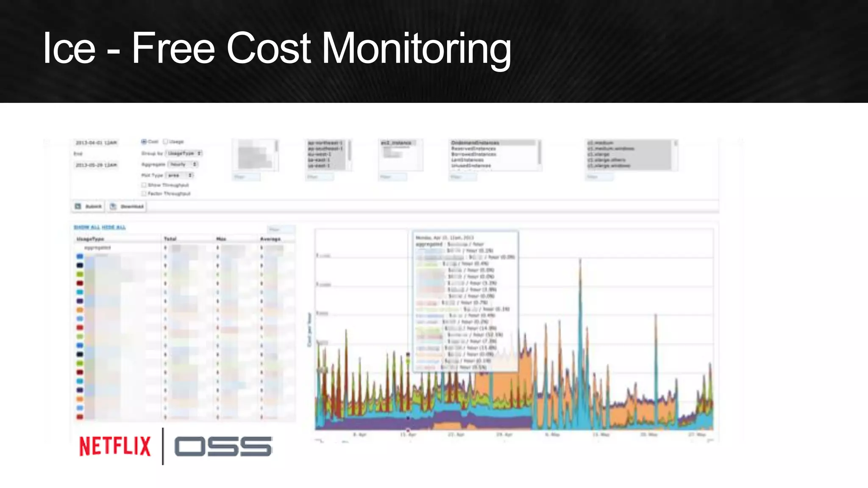
Task: Open the Group by UsageType dropdown
Action: [184, 153]
